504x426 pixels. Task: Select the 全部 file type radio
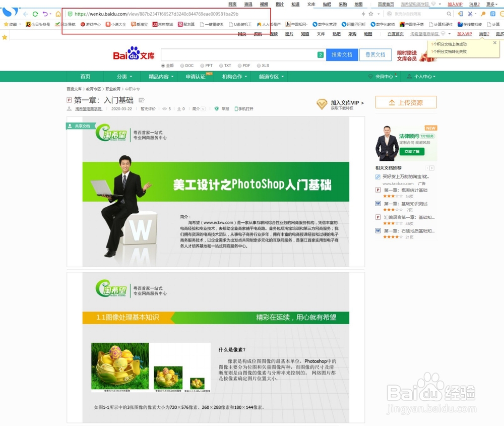(x=163, y=66)
